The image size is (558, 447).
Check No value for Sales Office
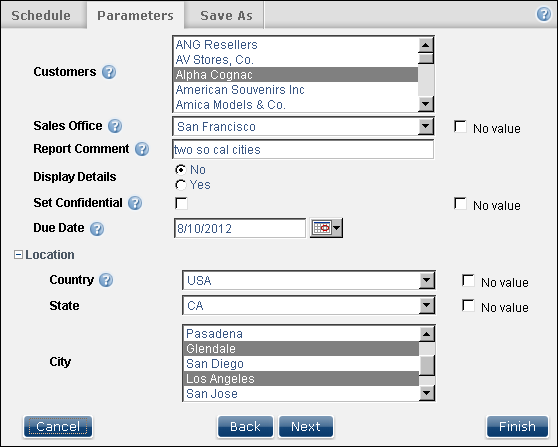pos(460,127)
